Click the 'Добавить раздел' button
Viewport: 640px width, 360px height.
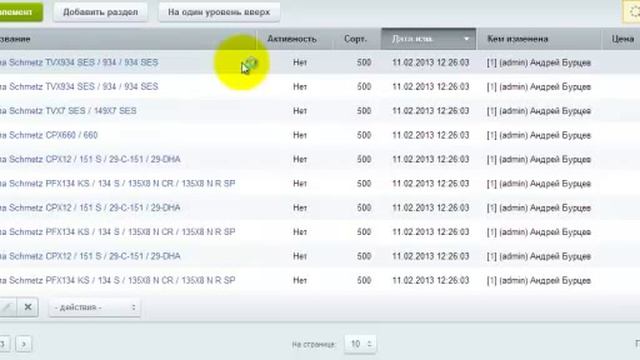click(100, 12)
